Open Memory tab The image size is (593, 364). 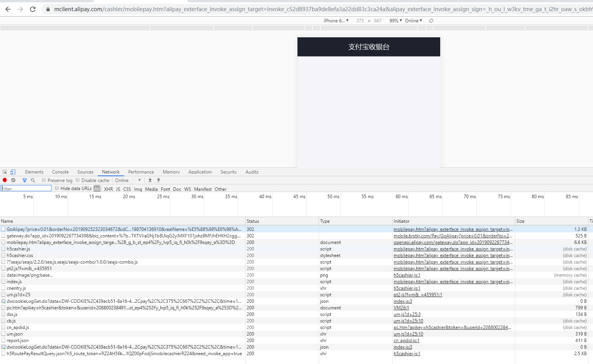(x=171, y=172)
